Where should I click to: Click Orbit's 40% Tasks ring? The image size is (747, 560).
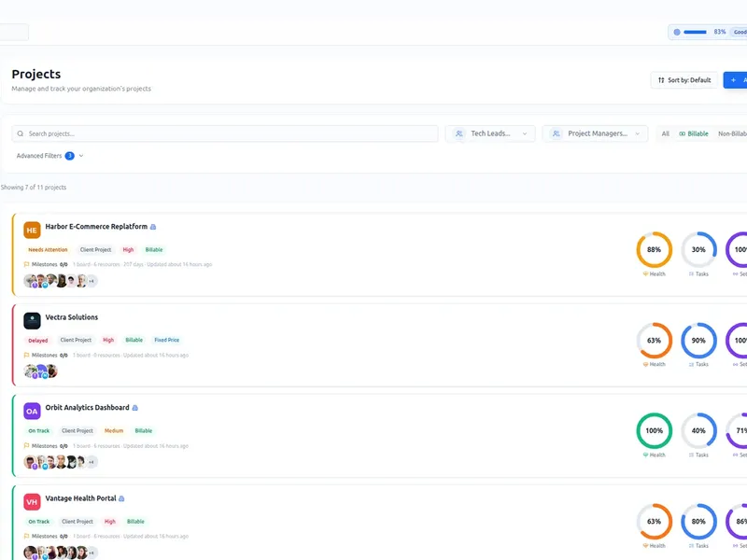698,430
